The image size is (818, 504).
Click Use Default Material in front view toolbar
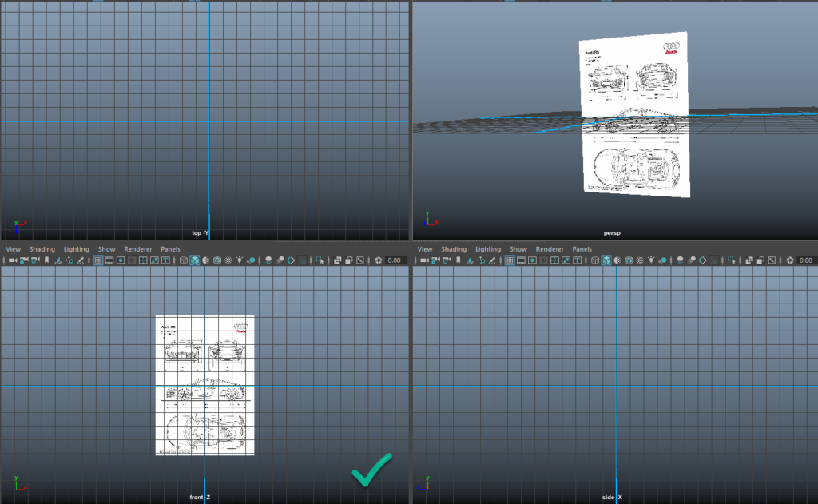[x=206, y=260]
